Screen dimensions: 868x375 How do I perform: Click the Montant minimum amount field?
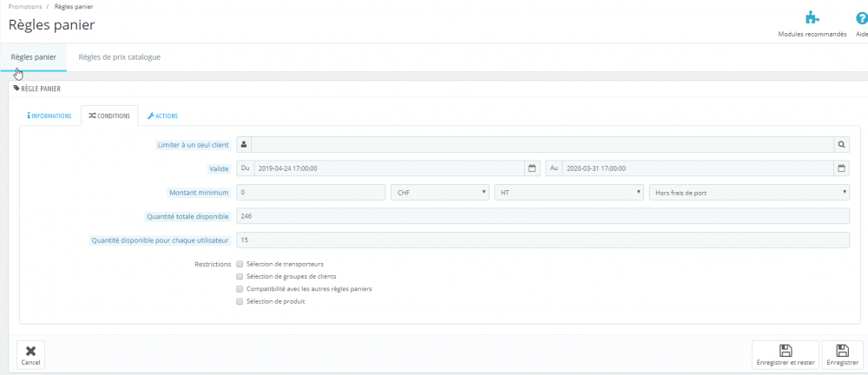311,192
